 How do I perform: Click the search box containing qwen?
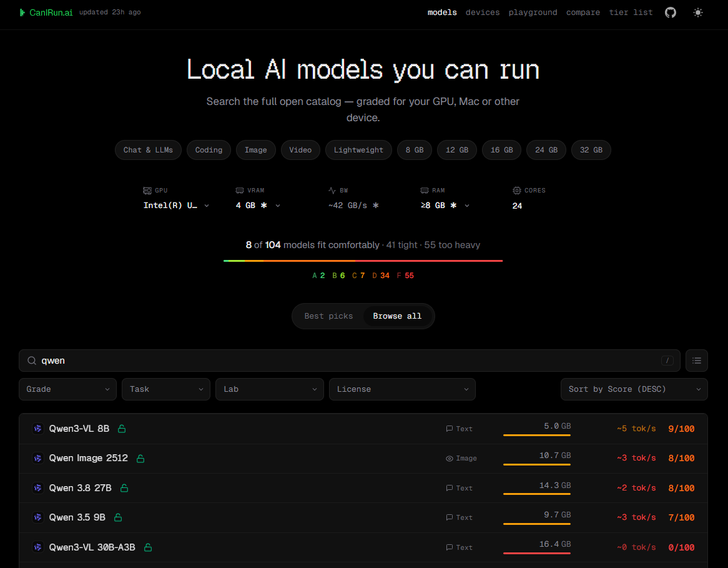349,361
